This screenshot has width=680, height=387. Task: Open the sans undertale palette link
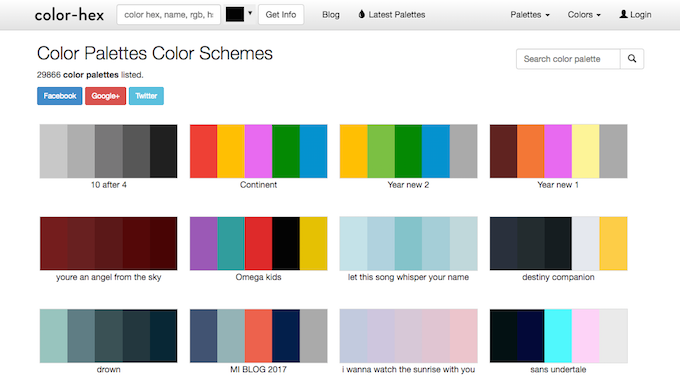click(558, 370)
